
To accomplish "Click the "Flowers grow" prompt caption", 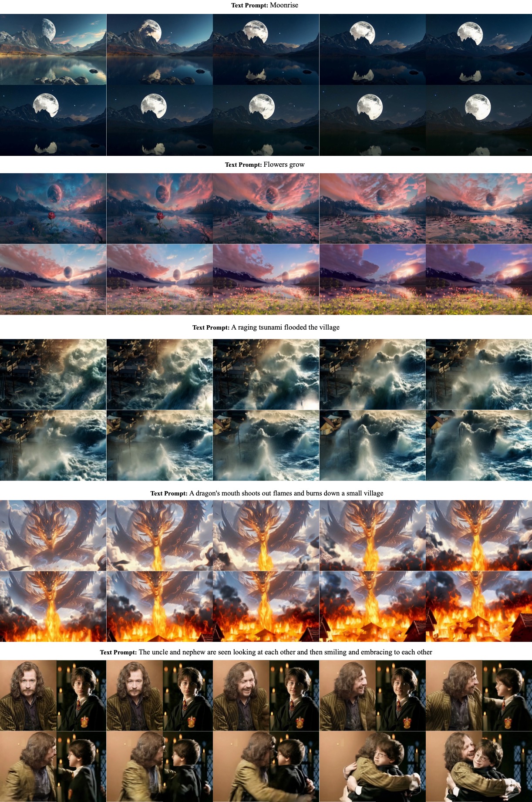I will click(265, 165).
